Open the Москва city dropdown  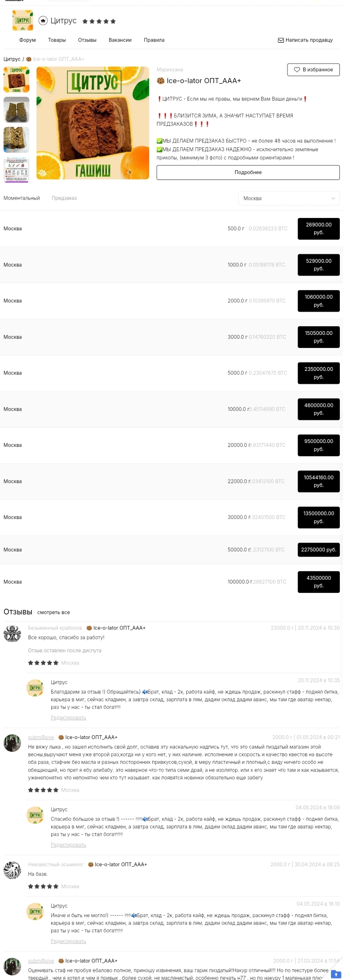tap(289, 198)
